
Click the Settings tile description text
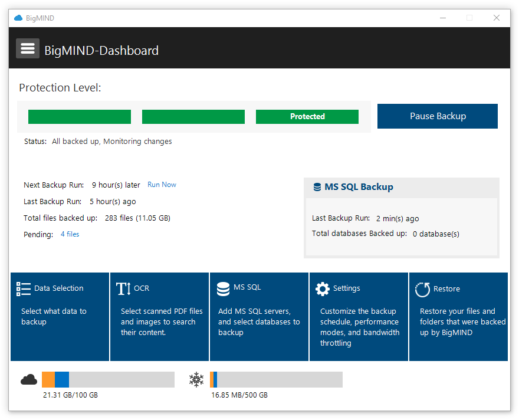[360, 327]
